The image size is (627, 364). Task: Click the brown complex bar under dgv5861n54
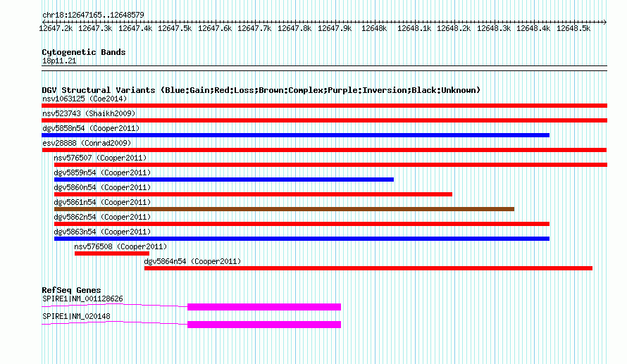(x=284, y=209)
